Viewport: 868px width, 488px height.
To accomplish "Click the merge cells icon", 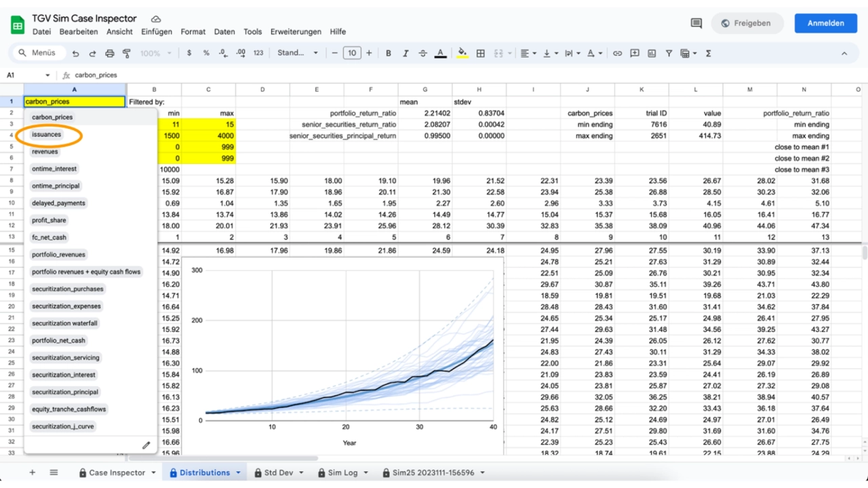I will 498,54.
